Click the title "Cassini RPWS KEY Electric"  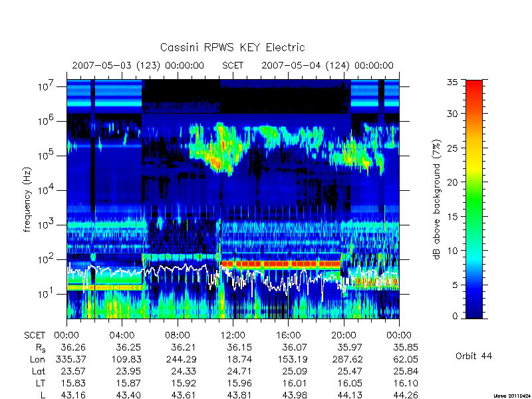point(232,47)
